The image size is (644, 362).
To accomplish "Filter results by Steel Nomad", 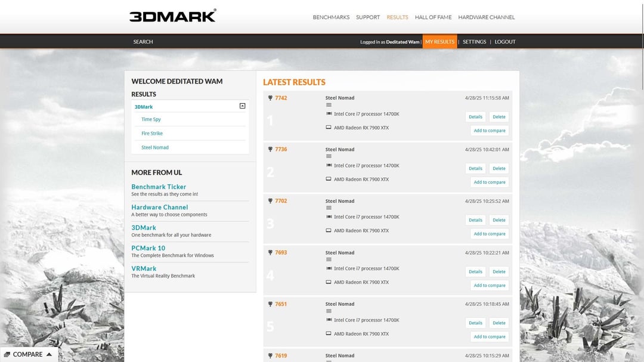I will pos(155,147).
